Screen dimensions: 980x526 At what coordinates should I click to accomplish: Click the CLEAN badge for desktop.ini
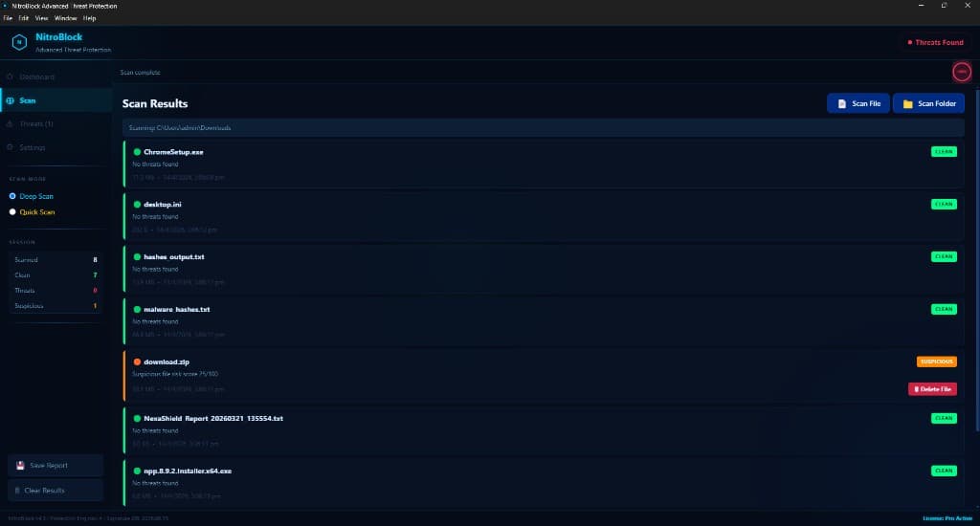coord(944,205)
